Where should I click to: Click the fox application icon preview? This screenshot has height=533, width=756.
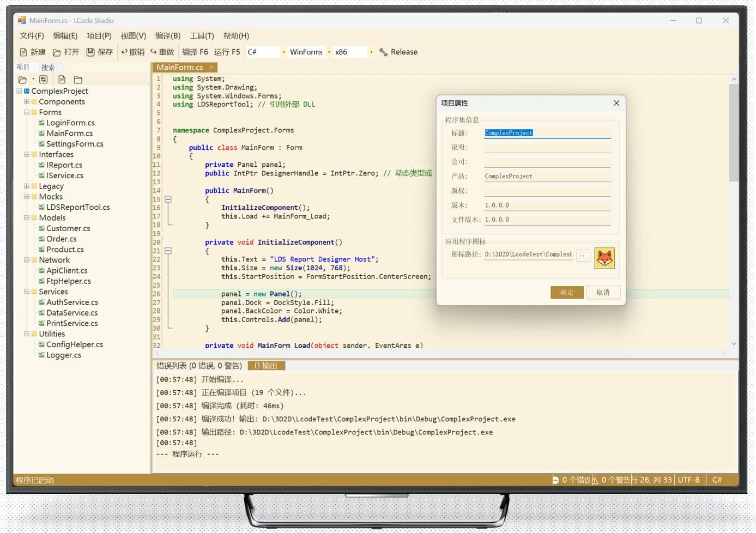pos(604,258)
